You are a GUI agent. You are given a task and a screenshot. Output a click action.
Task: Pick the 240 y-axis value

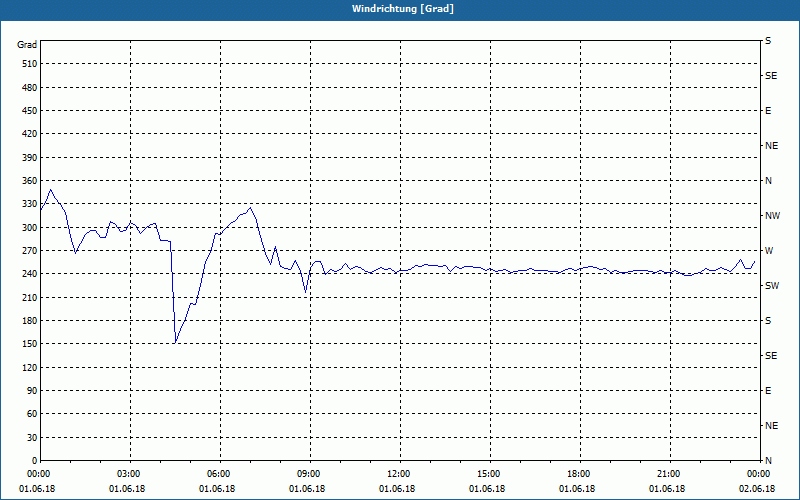pyautogui.click(x=30, y=274)
